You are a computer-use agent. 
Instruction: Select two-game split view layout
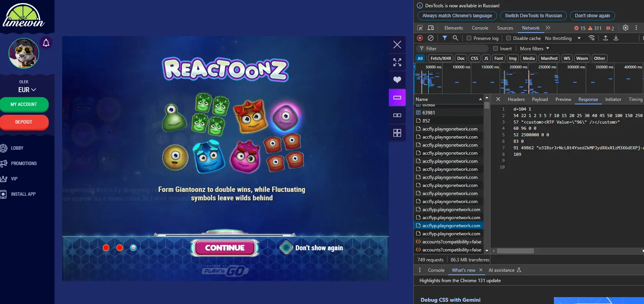[397, 115]
